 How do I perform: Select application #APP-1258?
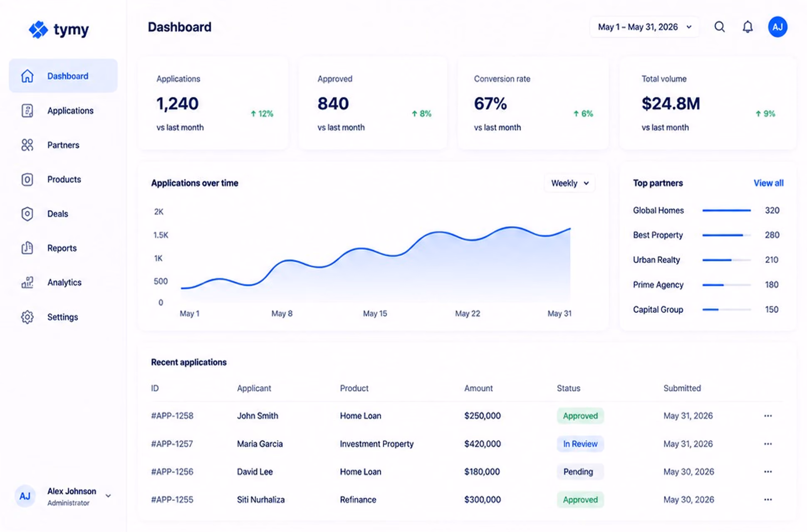172,416
